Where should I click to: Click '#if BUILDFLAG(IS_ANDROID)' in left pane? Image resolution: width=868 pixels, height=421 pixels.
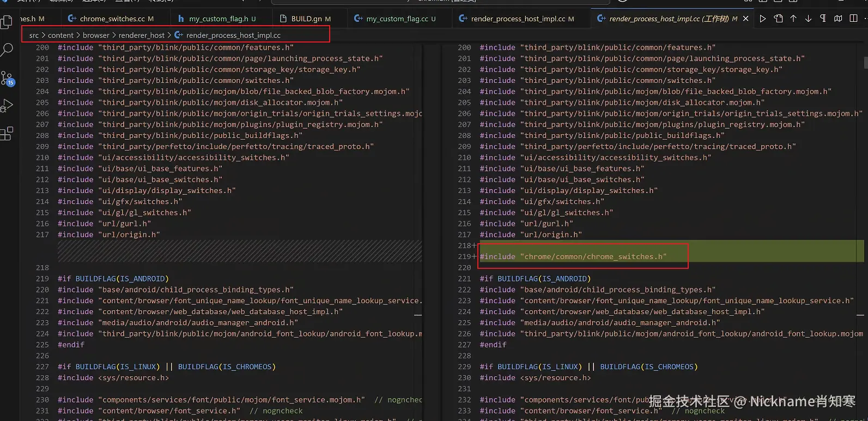pos(113,279)
